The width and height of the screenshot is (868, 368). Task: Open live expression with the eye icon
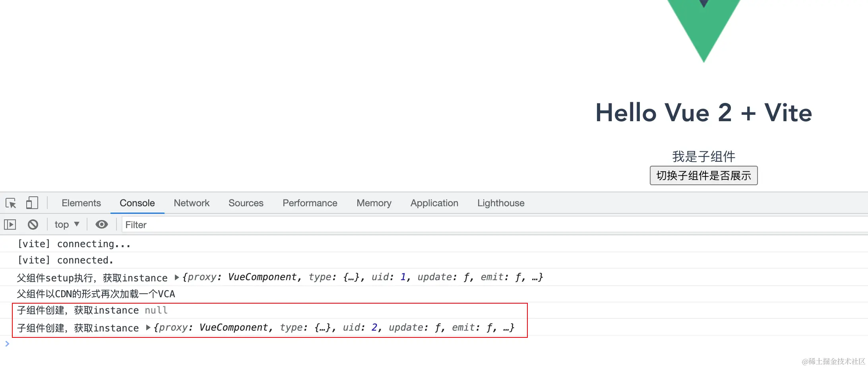[102, 225]
